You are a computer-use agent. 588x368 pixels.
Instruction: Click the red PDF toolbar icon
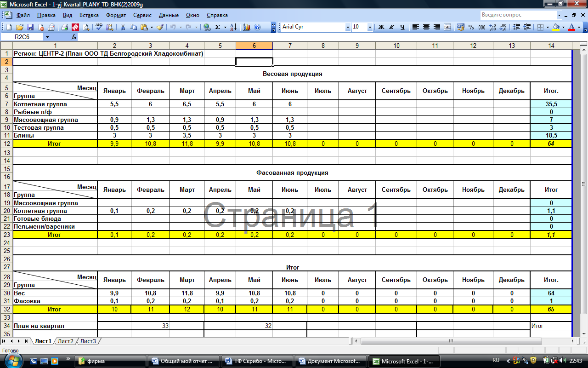[75, 27]
